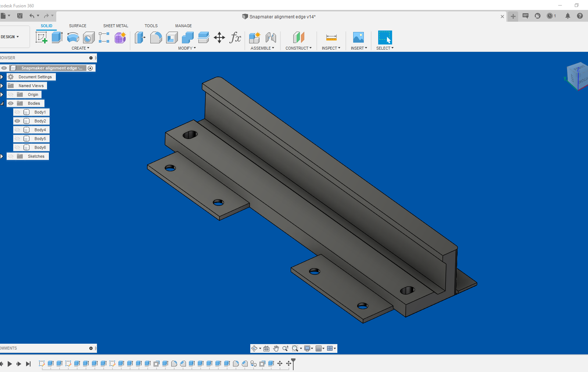Select the Revolve tool
The image size is (588, 372).
pyautogui.click(x=73, y=37)
